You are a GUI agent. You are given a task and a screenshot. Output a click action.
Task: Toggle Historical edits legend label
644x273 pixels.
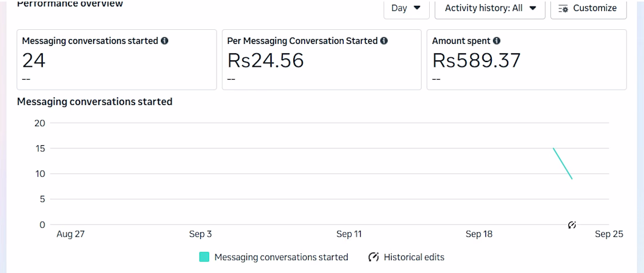coord(414,257)
